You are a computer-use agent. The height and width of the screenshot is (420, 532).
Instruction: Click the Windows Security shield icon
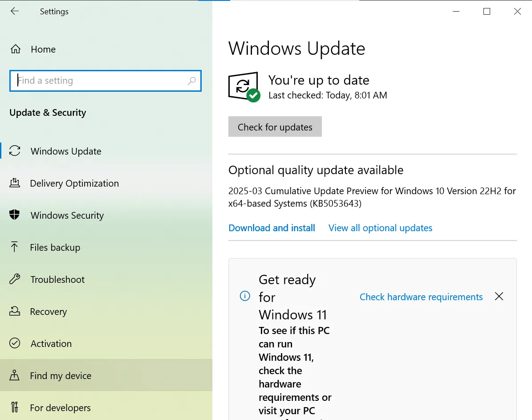[x=15, y=216]
